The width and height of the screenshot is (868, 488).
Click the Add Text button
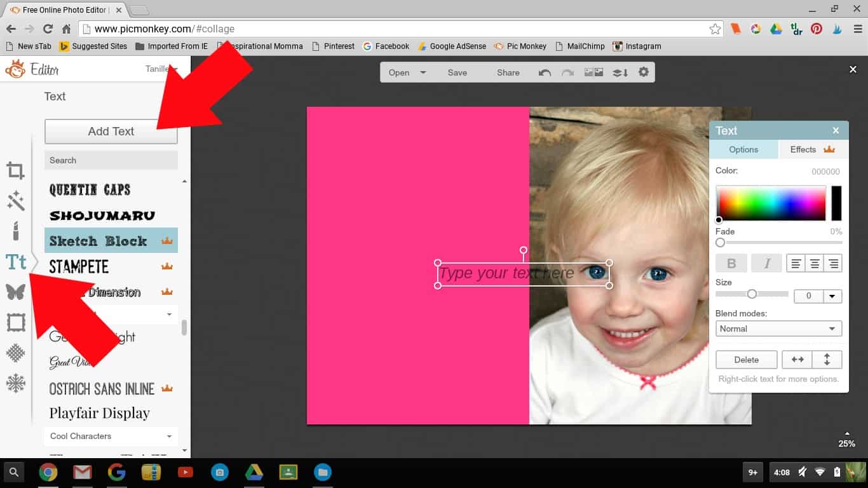tap(111, 132)
